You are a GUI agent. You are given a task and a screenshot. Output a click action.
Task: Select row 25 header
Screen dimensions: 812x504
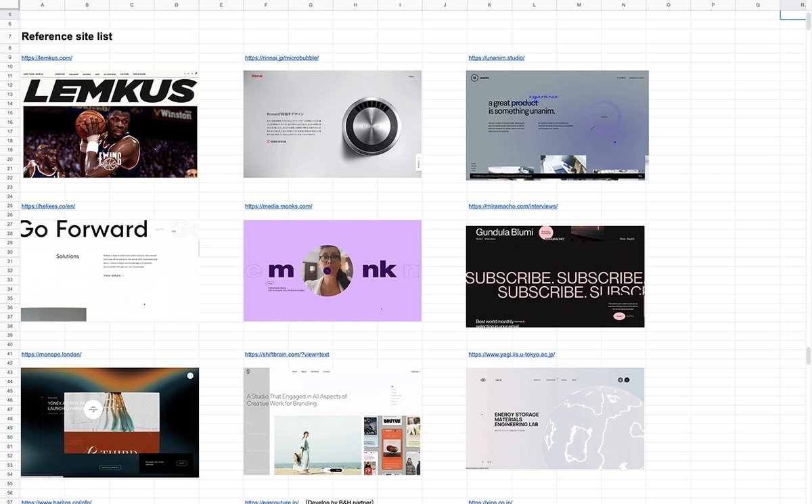[x=10, y=206]
